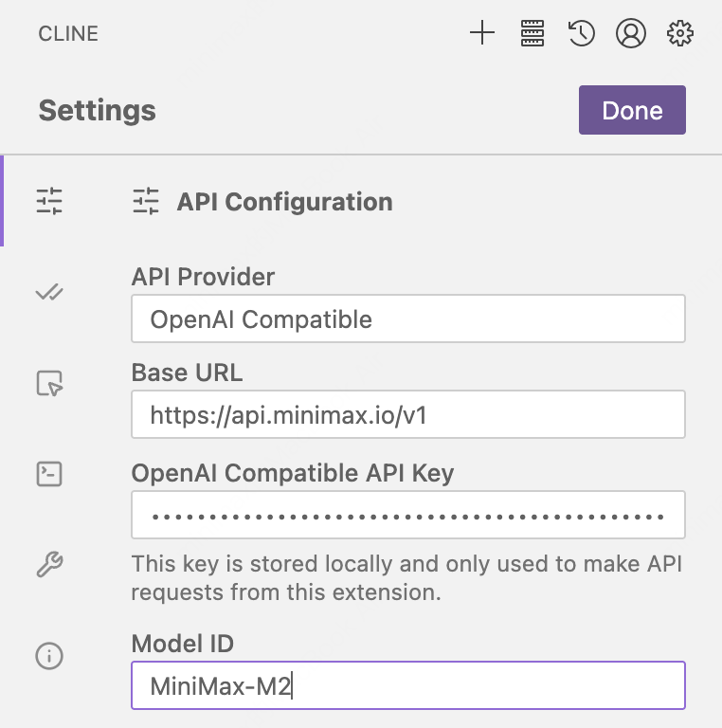Click the CLINE panel title
Screen dimensions: 722x728
point(68,35)
